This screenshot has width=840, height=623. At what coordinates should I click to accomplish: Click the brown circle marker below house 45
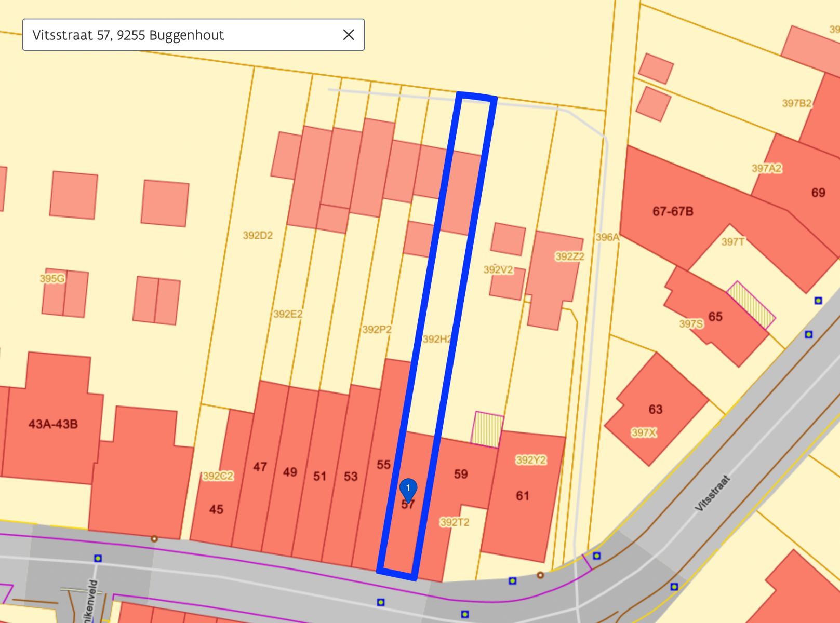154,539
